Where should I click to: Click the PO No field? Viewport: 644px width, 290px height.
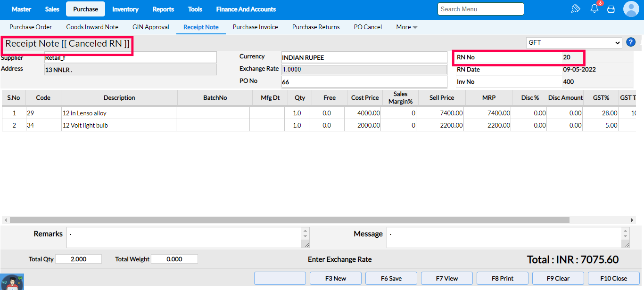click(364, 82)
